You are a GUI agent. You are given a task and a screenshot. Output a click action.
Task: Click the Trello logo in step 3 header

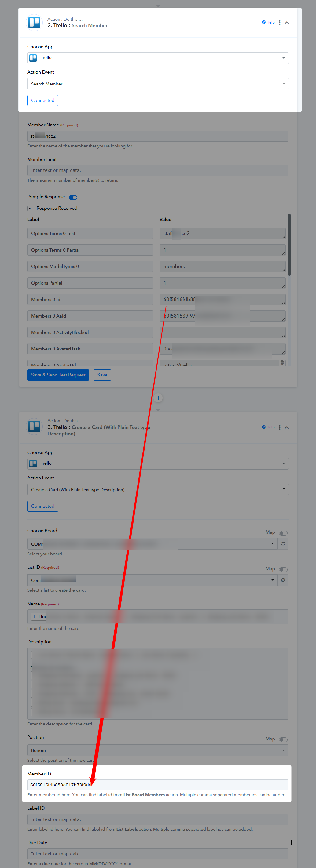(35, 427)
